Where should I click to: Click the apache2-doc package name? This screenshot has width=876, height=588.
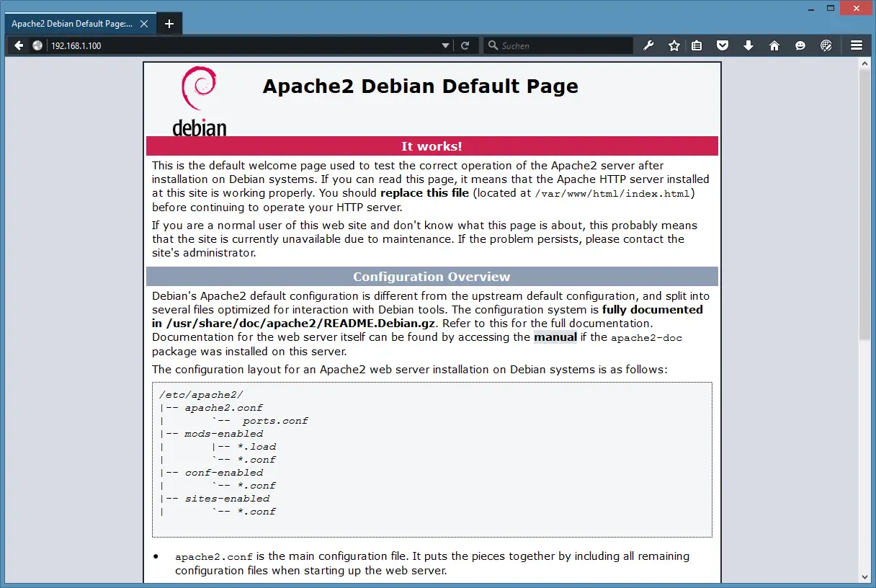click(646, 337)
